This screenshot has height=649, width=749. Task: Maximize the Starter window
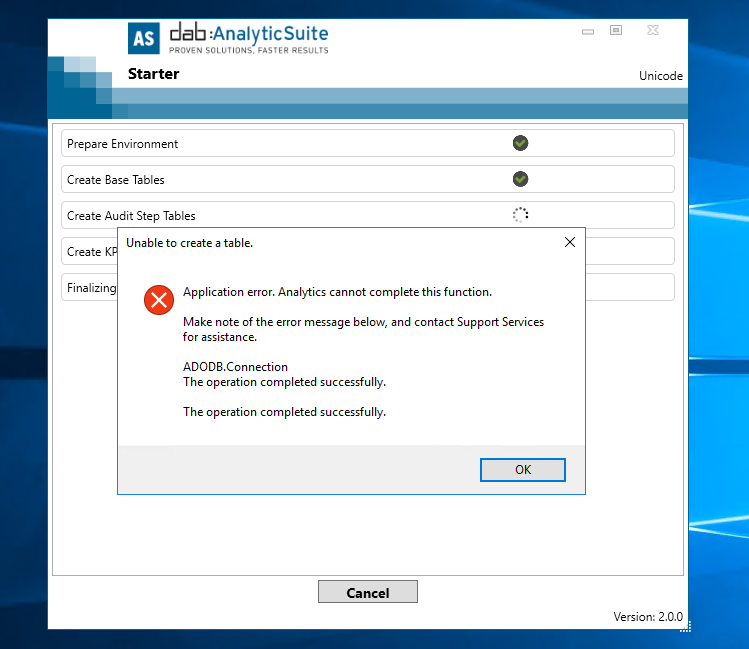coord(616,31)
